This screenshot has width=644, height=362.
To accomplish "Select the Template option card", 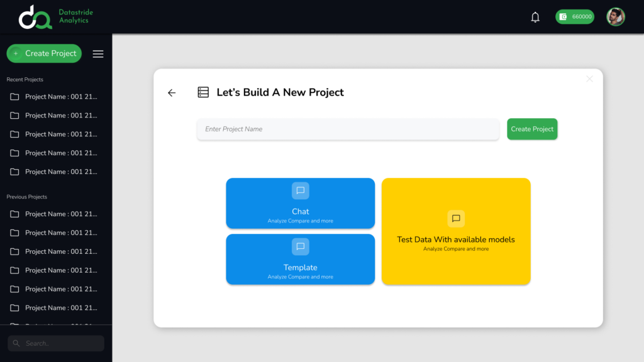I will pyautogui.click(x=300, y=260).
